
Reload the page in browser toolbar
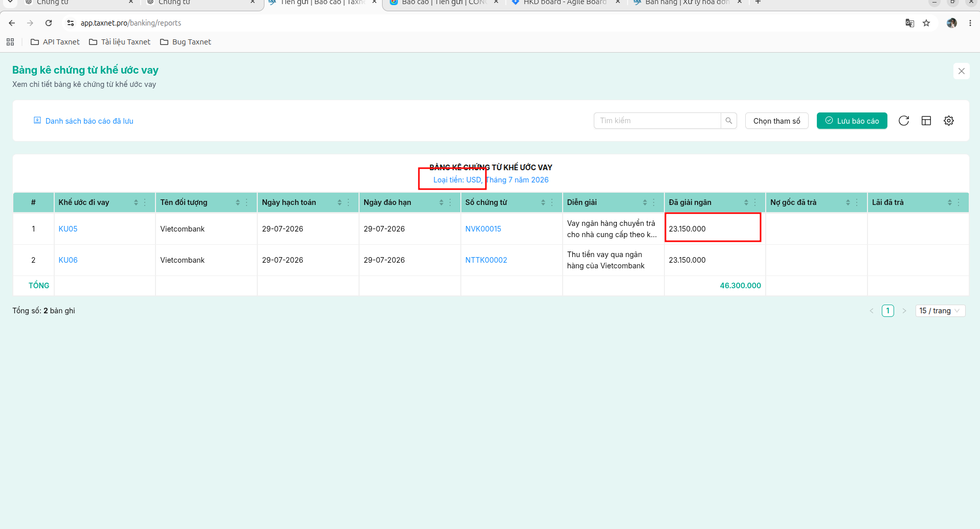49,23
